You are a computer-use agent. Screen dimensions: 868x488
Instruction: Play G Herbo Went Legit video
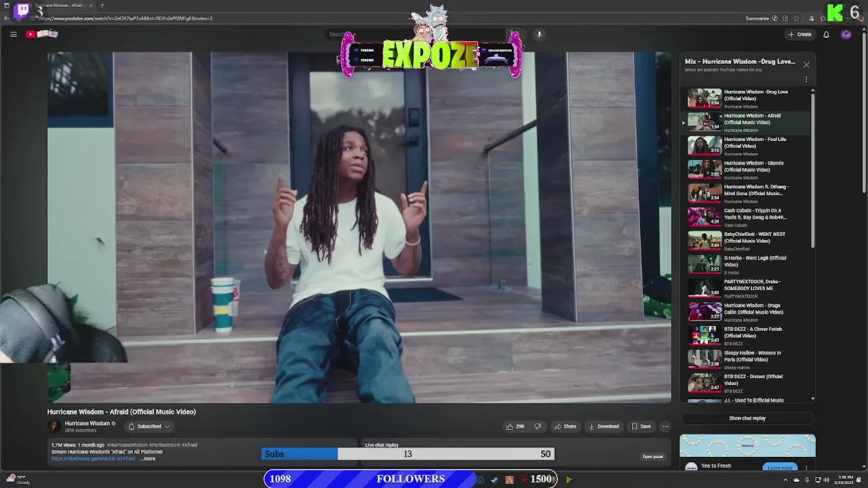click(x=746, y=265)
